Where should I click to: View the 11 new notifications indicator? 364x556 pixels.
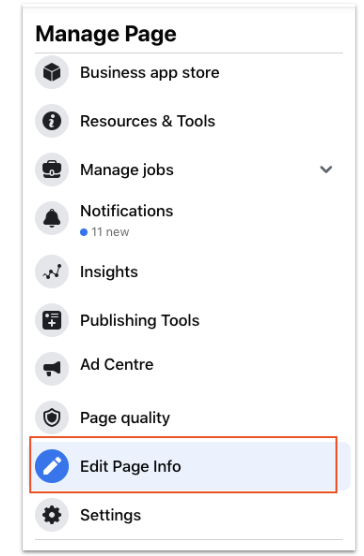105,232
